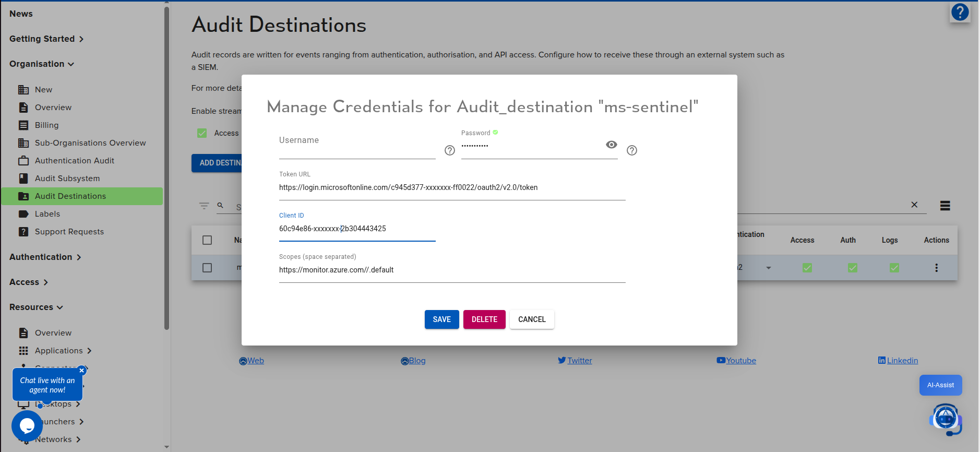The height and width of the screenshot is (452, 980).
Task: Toggle password visibility eye icon
Action: (612, 145)
